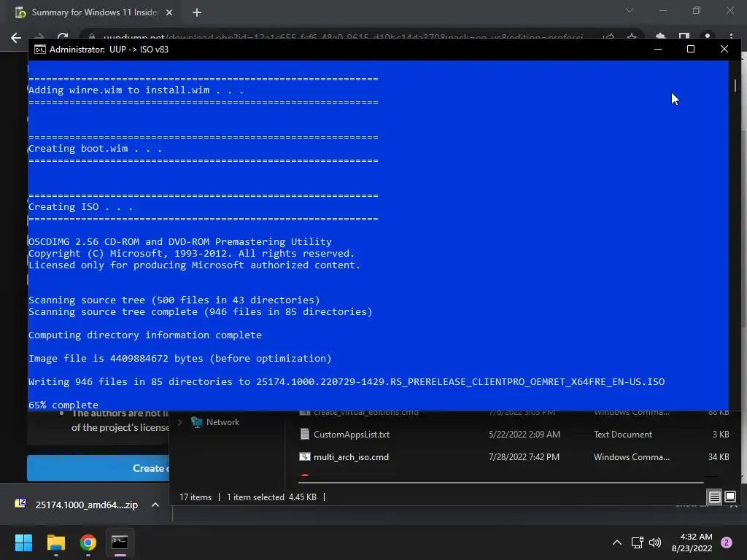Image resolution: width=747 pixels, height=560 pixels.
Task: Open Chrome profile avatar
Action: pyautogui.click(x=708, y=37)
